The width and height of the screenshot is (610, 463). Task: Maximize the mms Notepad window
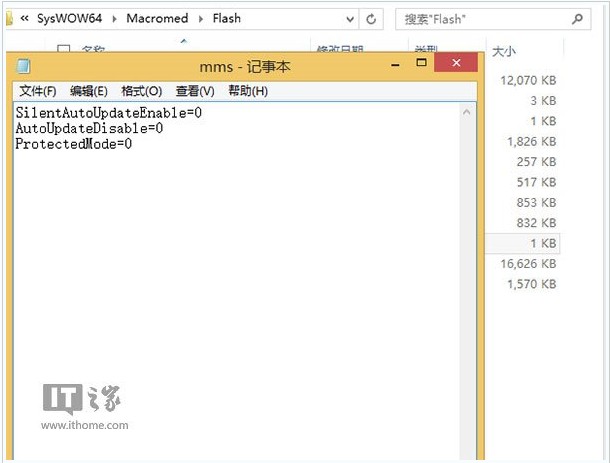(421, 62)
